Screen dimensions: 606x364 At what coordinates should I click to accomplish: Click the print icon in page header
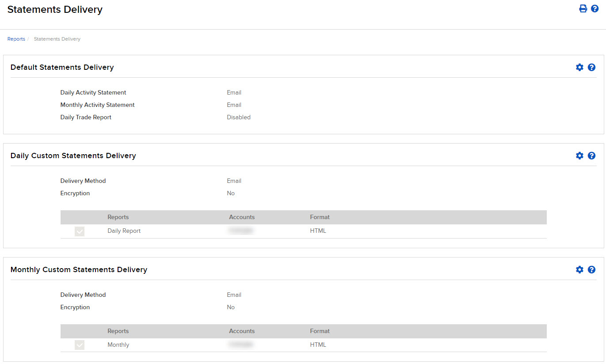583,8
